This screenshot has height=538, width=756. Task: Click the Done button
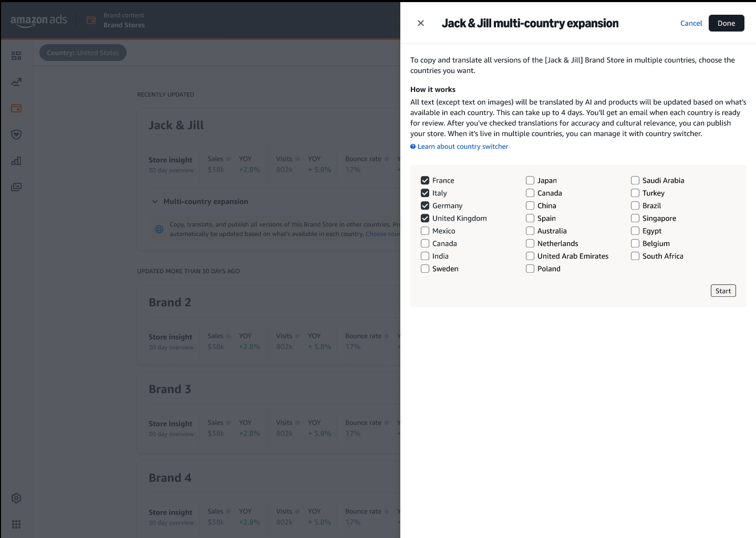pos(726,23)
